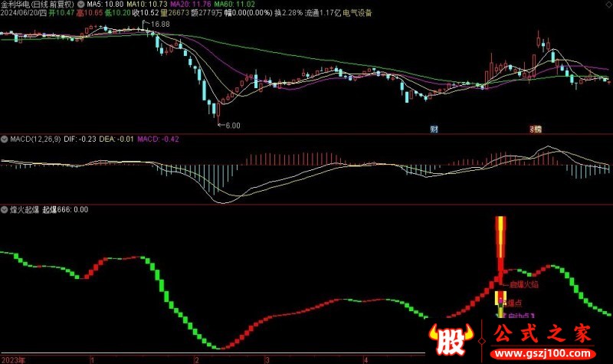Click the MA10: 10.73 label
613x364 pixels.
pyautogui.click(x=147, y=5)
